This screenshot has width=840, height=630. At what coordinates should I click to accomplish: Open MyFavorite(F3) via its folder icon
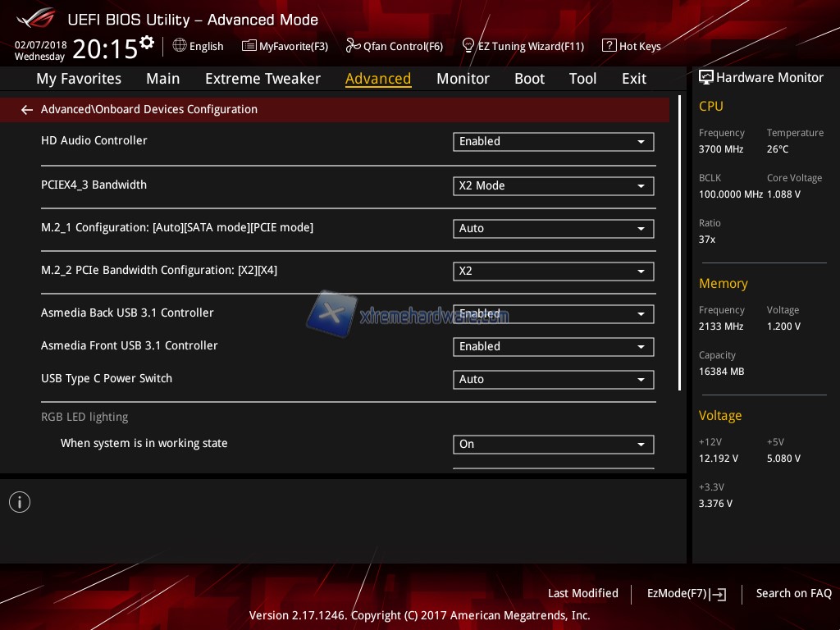pyautogui.click(x=249, y=46)
